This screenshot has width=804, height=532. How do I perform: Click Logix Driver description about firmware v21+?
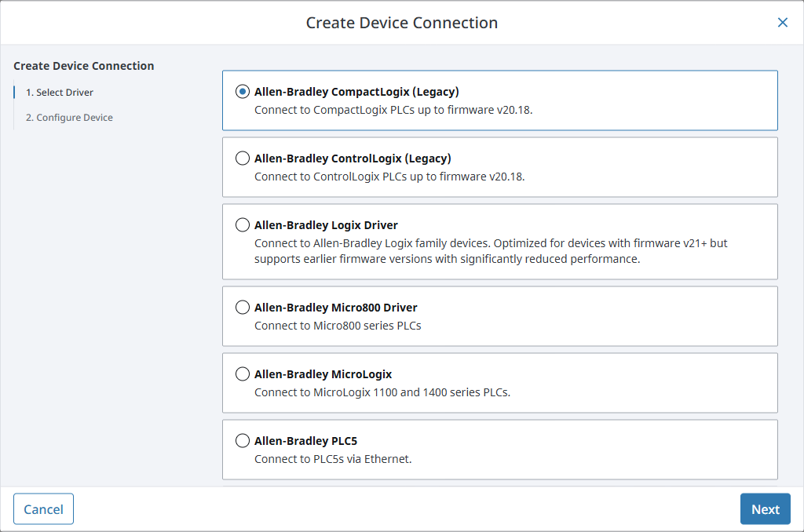(491, 251)
